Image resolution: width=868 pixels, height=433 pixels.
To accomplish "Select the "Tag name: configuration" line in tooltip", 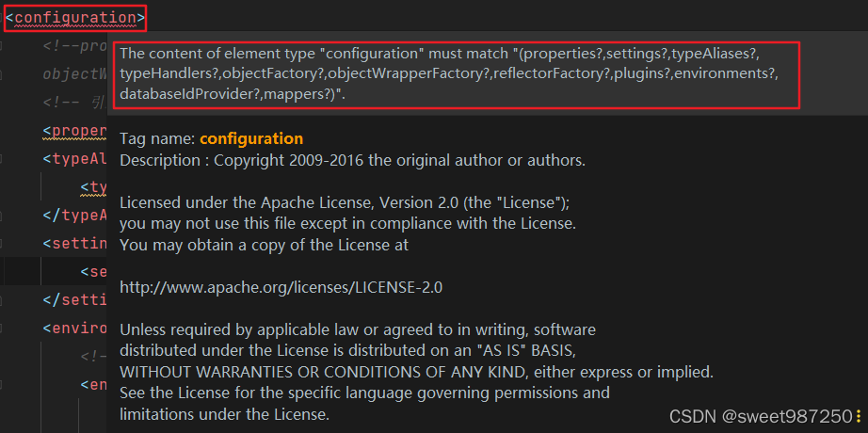I will click(x=212, y=138).
